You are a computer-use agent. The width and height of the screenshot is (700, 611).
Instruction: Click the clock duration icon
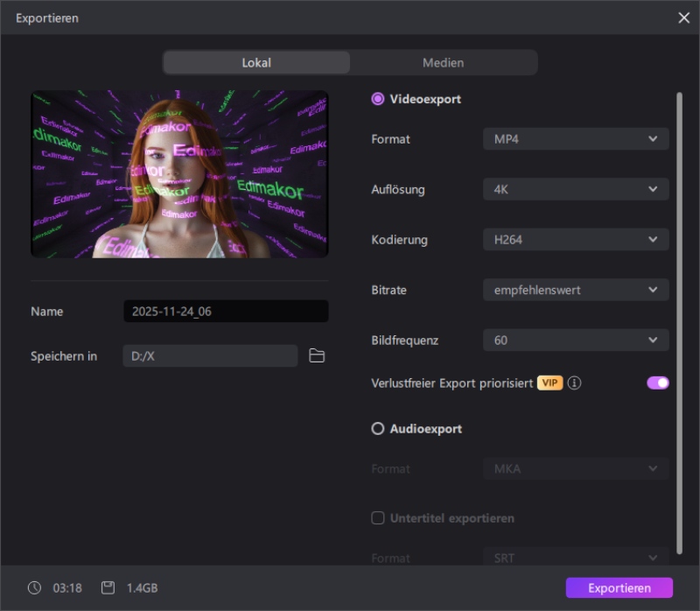coord(34,587)
